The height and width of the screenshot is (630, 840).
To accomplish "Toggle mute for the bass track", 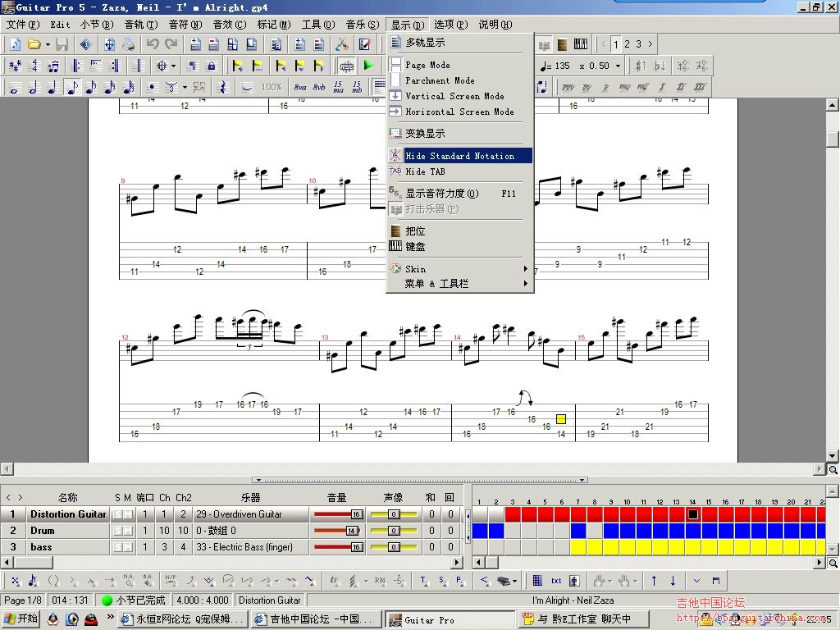I will (x=127, y=547).
